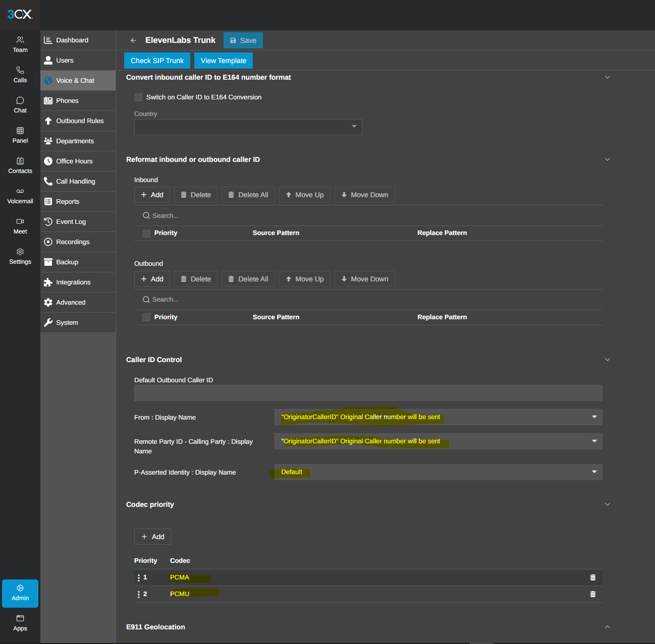The image size is (655, 644).
Task: Collapse the Reformat inbound or outbound caller ID section
Action: pos(608,159)
